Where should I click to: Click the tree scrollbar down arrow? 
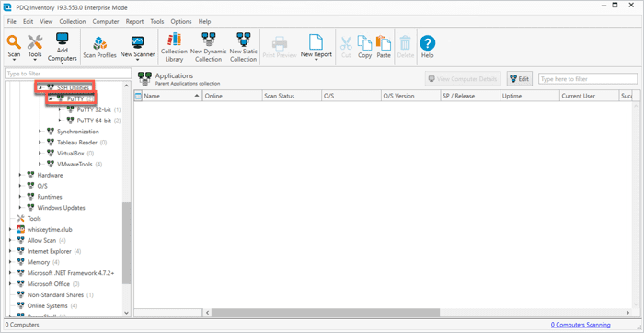(127, 313)
